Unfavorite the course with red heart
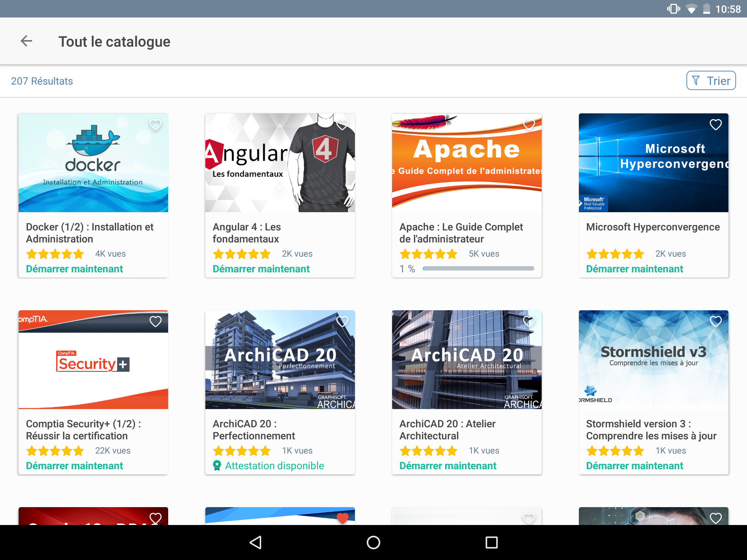747x560 pixels. tap(342, 518)
